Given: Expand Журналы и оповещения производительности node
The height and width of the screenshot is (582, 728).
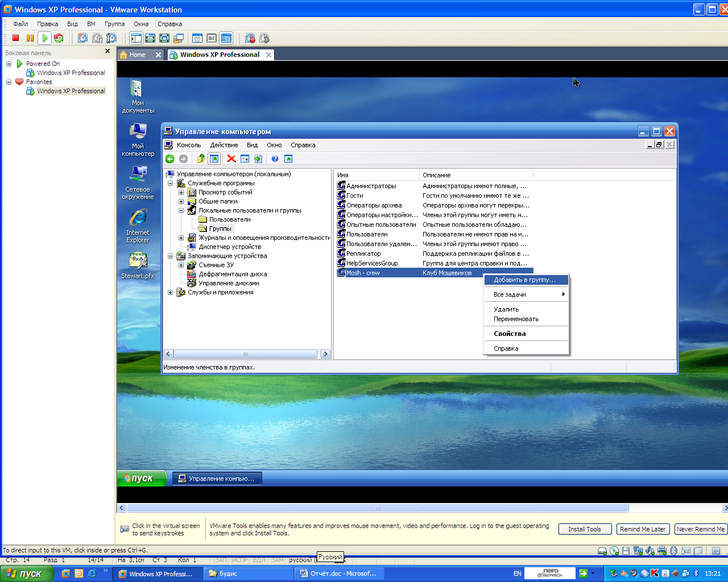Looking at the screenshot, I should [181, 238].
